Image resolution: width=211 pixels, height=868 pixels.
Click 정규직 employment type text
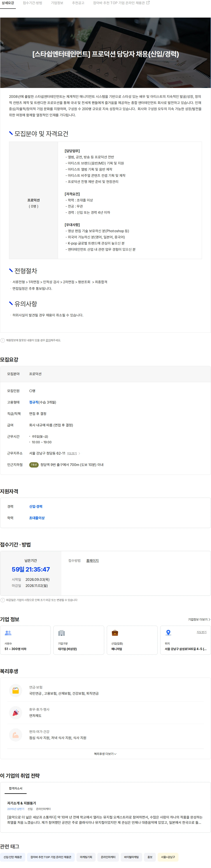point(34,402)
